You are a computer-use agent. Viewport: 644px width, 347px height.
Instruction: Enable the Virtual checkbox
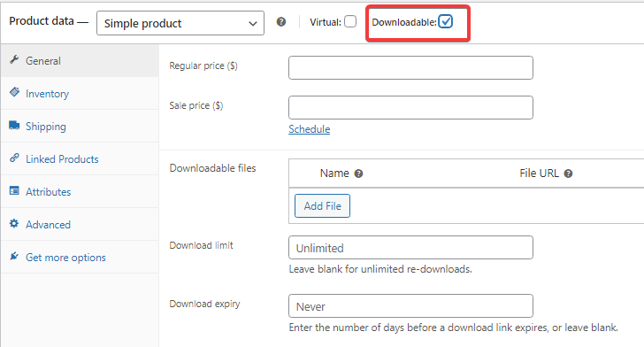click(x=350, y=21)
